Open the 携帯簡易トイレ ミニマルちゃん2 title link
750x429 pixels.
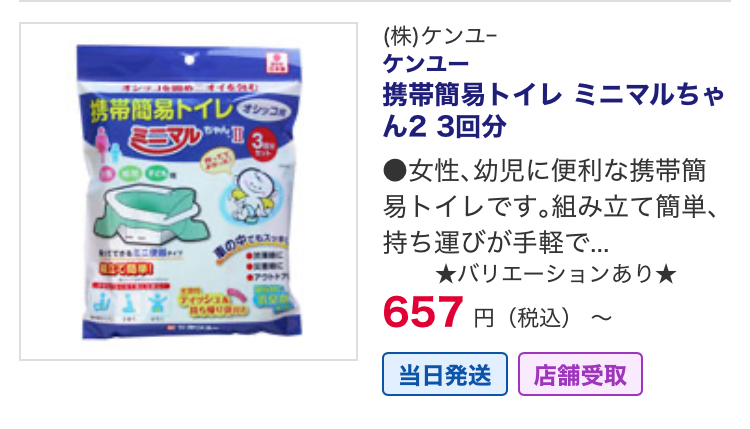pyautogui.click(x=554, y=111)
